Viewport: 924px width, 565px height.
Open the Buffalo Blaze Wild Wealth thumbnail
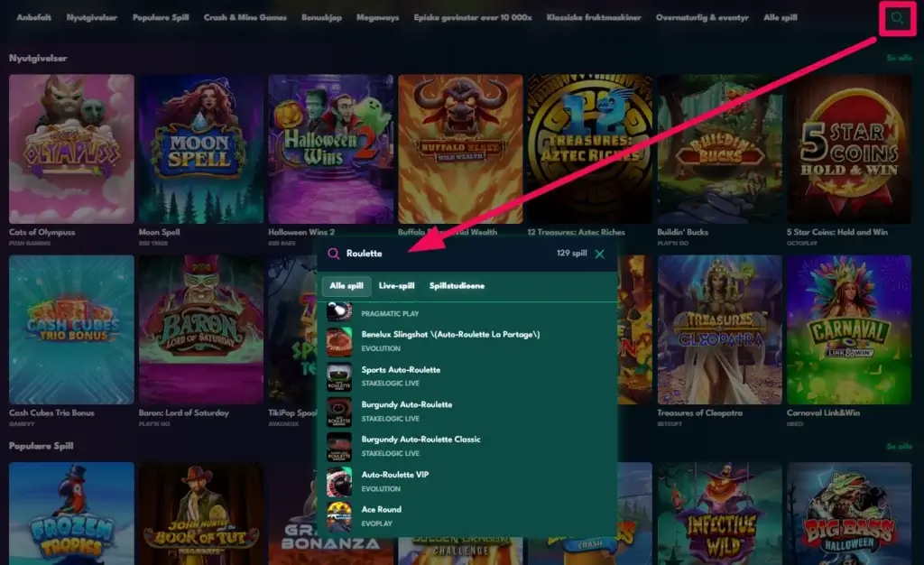click(460, 148)
